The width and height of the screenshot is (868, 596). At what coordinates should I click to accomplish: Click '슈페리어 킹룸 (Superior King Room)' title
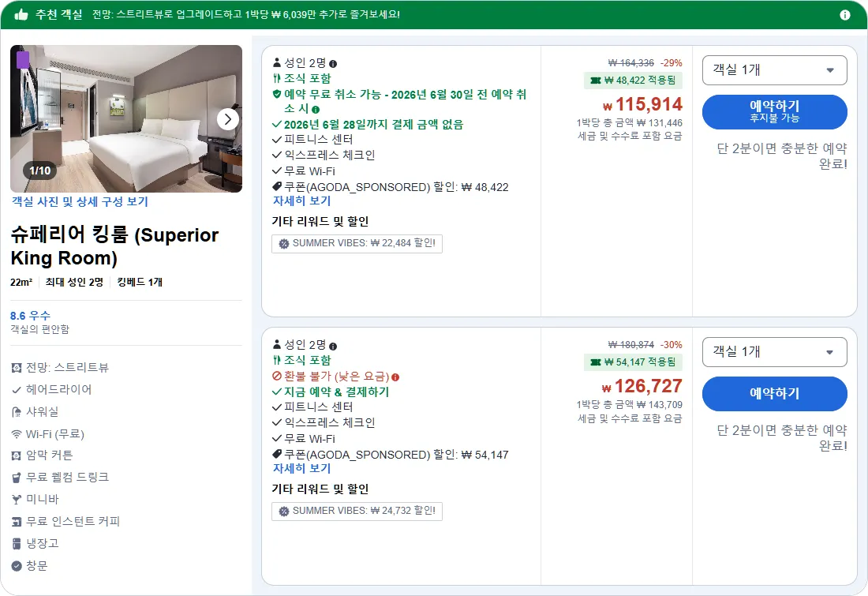tap(114, 246)
